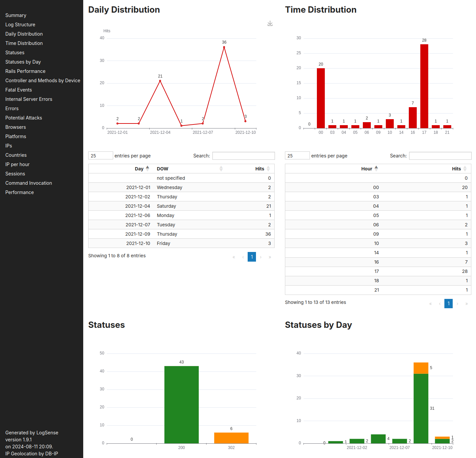Image resolution: width=476 pixels, height=458 pixels.
Task: Select the hour 00 bar with 20 hits
Action: click(321, 98)
